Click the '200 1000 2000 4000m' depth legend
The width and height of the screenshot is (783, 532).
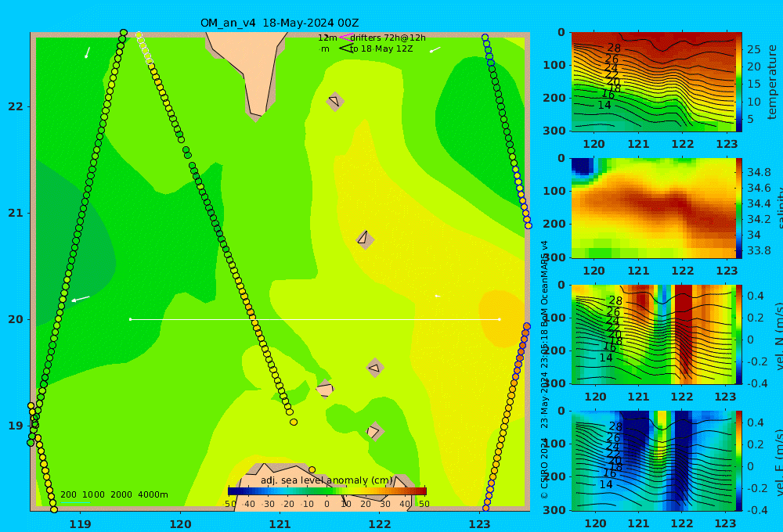click(x=114, y=494)
